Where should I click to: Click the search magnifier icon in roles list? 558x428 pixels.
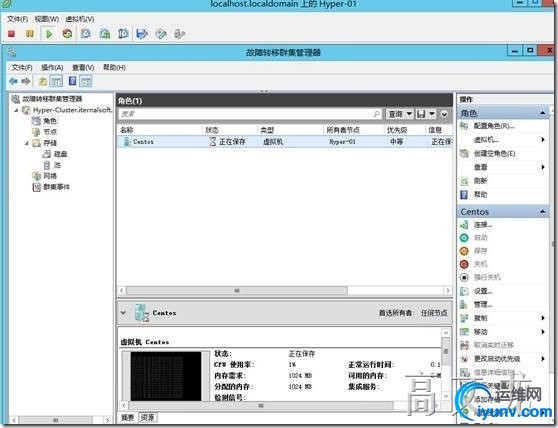tap(376, 114)
